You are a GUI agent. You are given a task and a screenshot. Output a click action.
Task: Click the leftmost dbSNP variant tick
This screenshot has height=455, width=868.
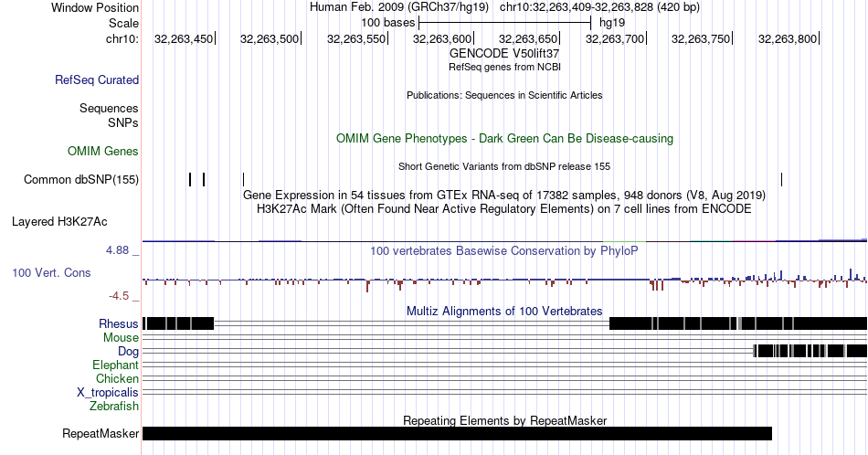190,179
